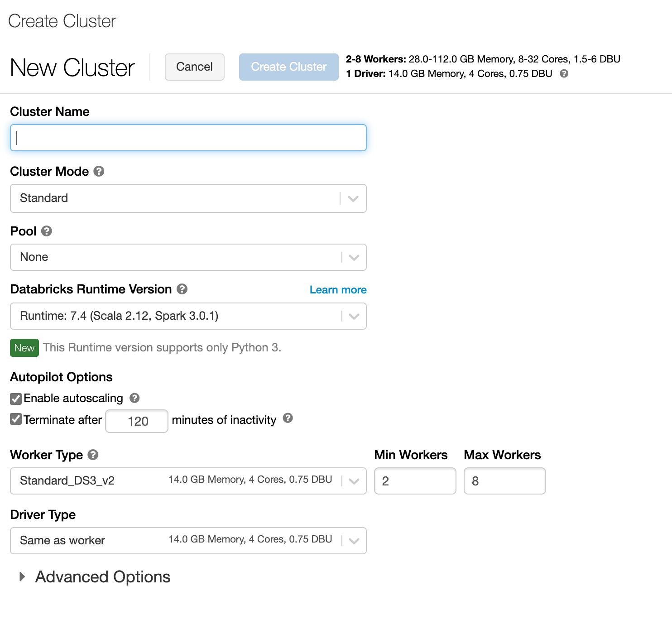Click the Driver Type label
The height and width of the screenshot is (634, 672).
tap(43, 514)
